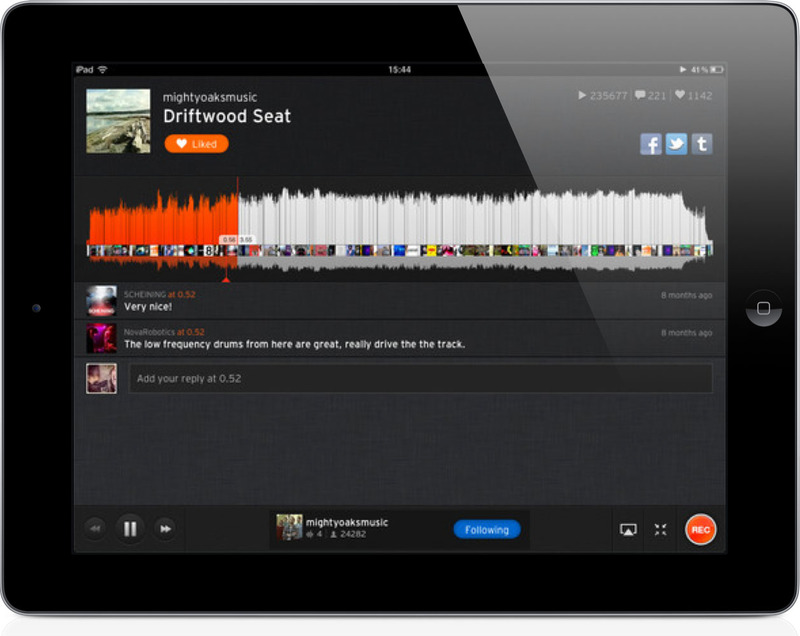Skip to the next track
Image resolution: width=800 pixels, height=636 pixels.
165,529
